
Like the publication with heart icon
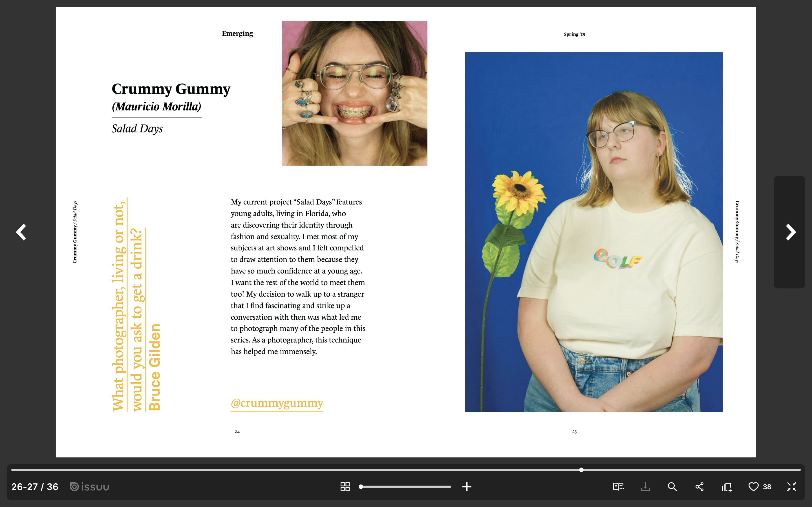pos(753,486)
